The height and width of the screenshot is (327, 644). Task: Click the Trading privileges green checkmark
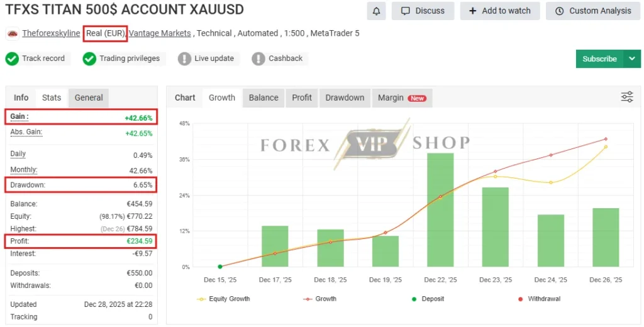(x=89, y=58)
